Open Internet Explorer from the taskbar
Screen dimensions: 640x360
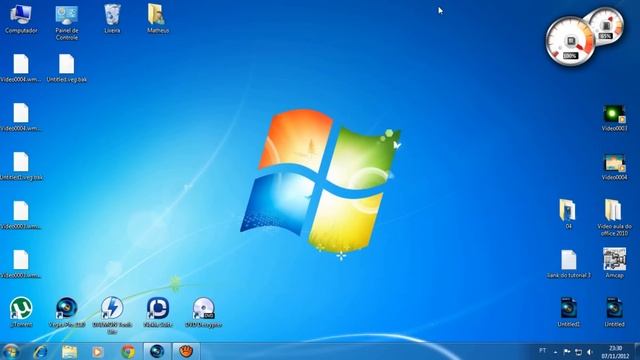tap(40, 351)
